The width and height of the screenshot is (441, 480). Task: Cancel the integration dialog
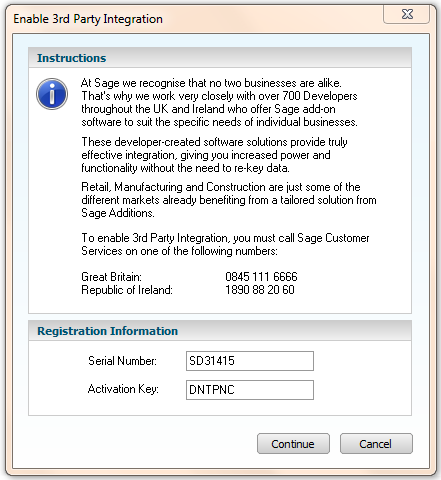pyautogui.click(x=376, y=444)
